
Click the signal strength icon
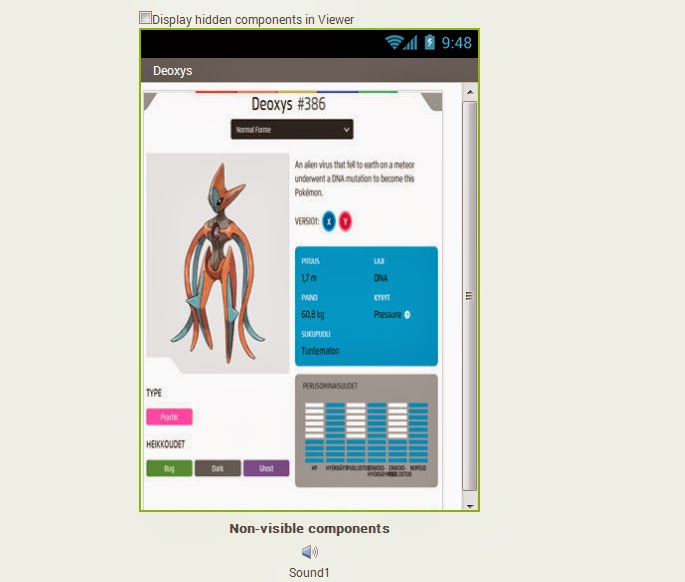click(410, 42)
